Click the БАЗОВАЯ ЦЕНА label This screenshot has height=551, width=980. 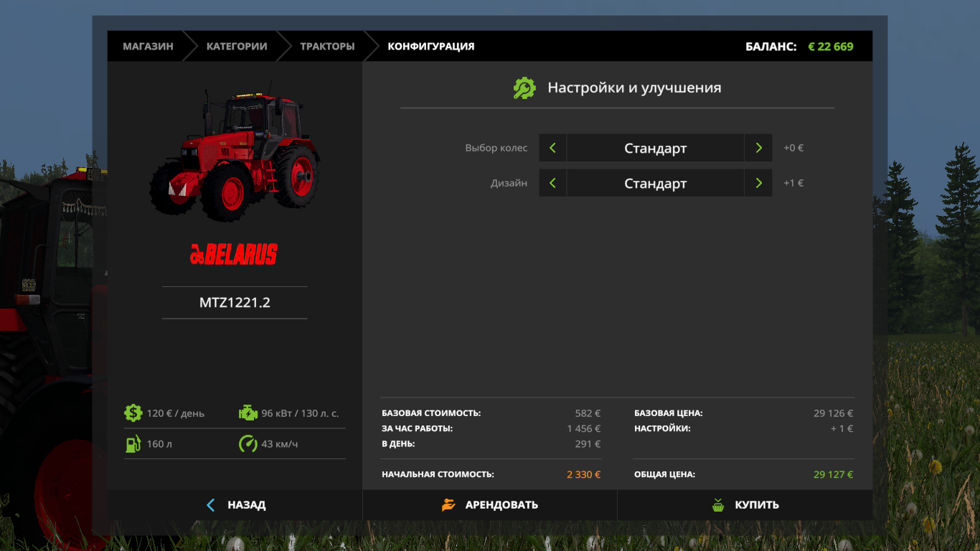point(669,413)
